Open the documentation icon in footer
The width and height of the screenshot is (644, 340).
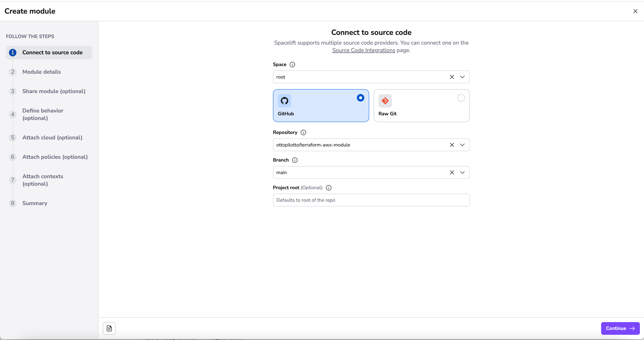coord(109,328)
